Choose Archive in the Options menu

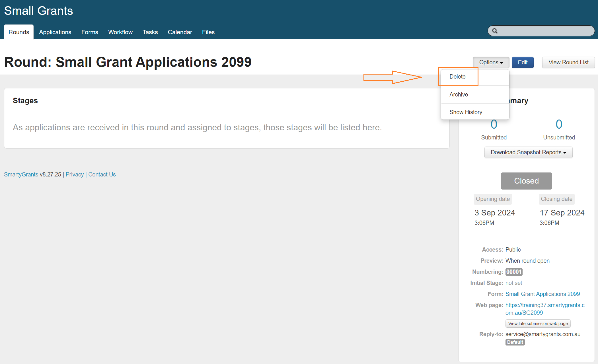point(459,94)
